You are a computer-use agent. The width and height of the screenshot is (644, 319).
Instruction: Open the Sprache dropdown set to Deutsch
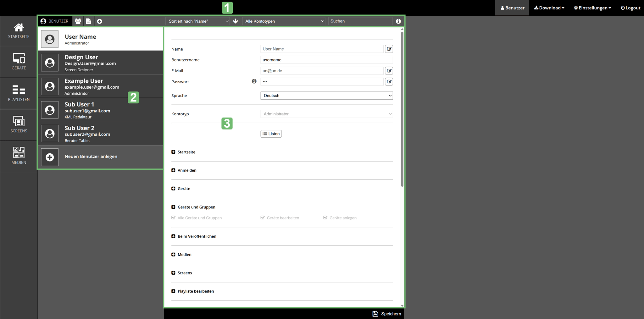[x=326, y=96]
